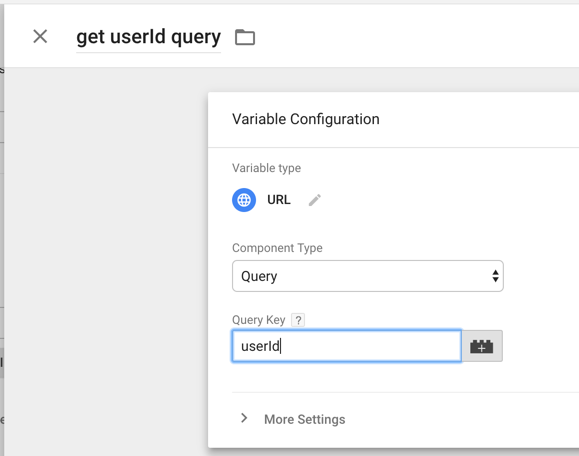The height and width of the screenshot is (456, 579).
Task: Click the Variable Configuration heading
Action: click(306, 119)
